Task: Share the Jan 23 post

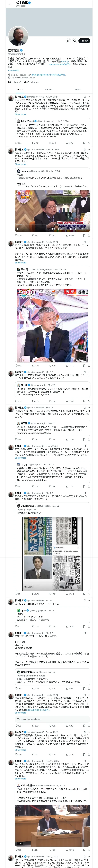Action: tap(89, 626)
